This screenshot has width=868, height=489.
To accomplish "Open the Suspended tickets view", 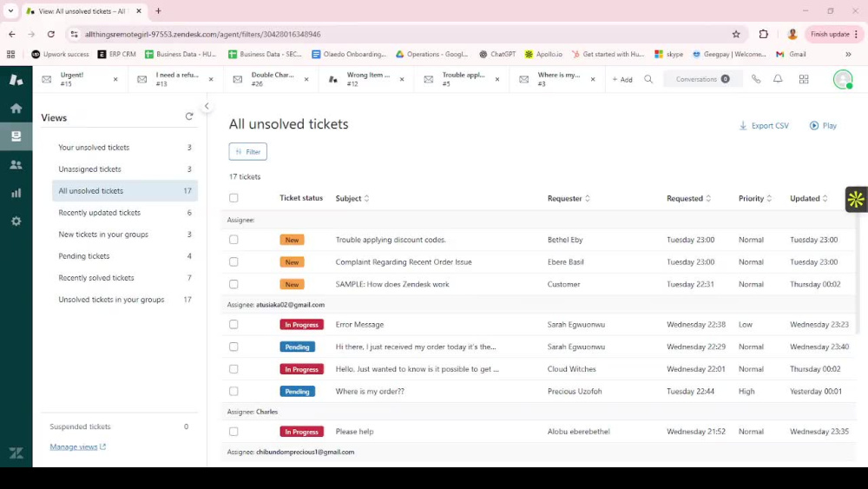I will point(119,426).
